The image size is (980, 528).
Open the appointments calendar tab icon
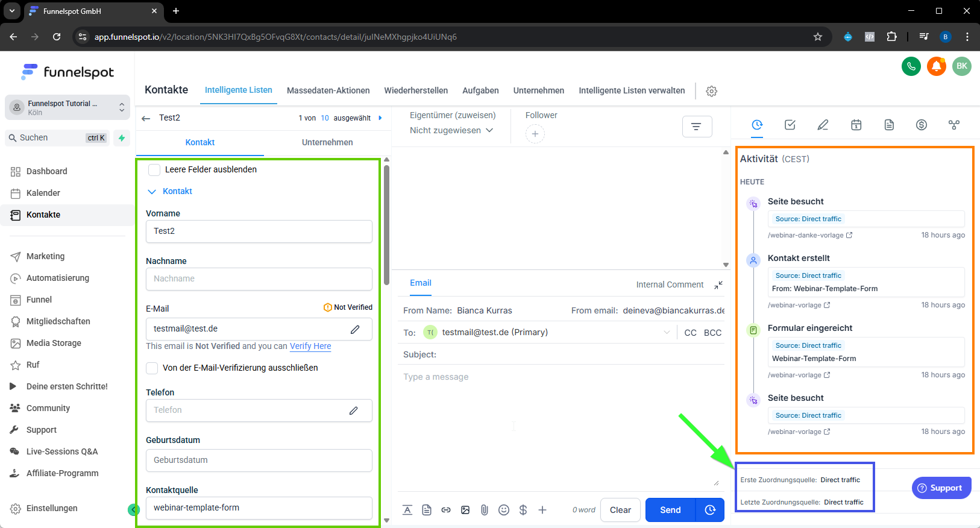[x=856, y=125]
